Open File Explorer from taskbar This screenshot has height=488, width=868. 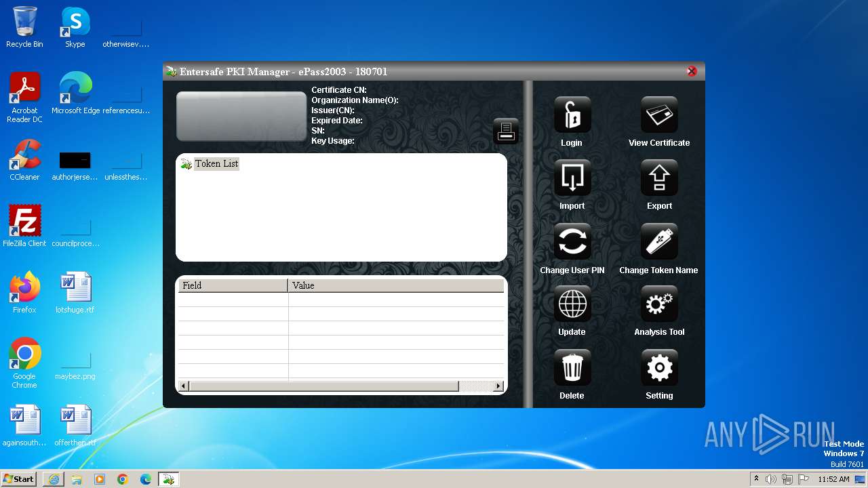[77, 479]
